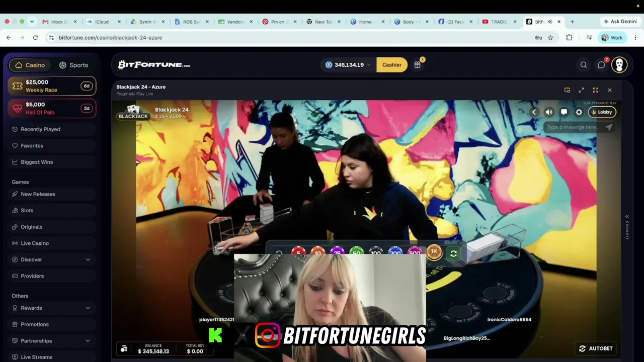Send the chat message arrow
This screenshot has height=362, width=644.
(609, 127)
